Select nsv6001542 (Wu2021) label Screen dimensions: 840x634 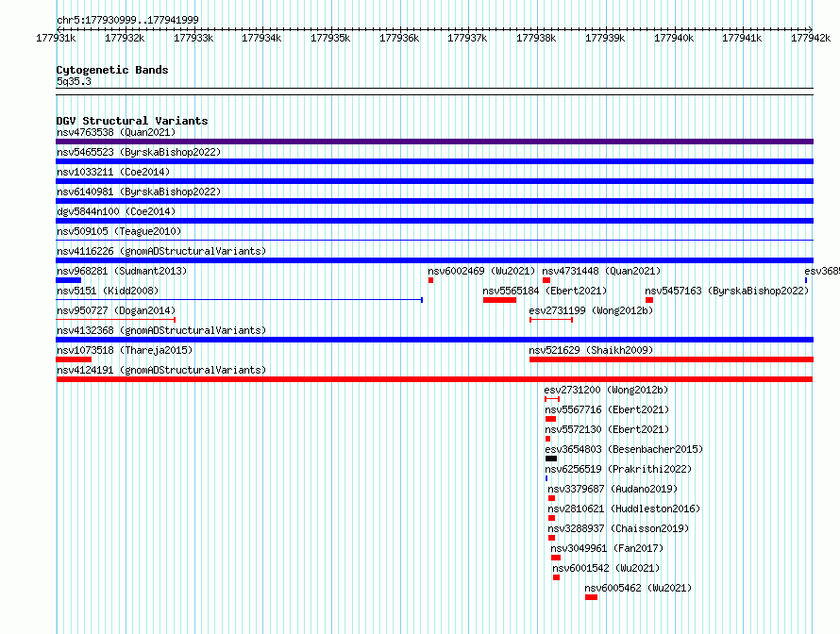[606, 568]
